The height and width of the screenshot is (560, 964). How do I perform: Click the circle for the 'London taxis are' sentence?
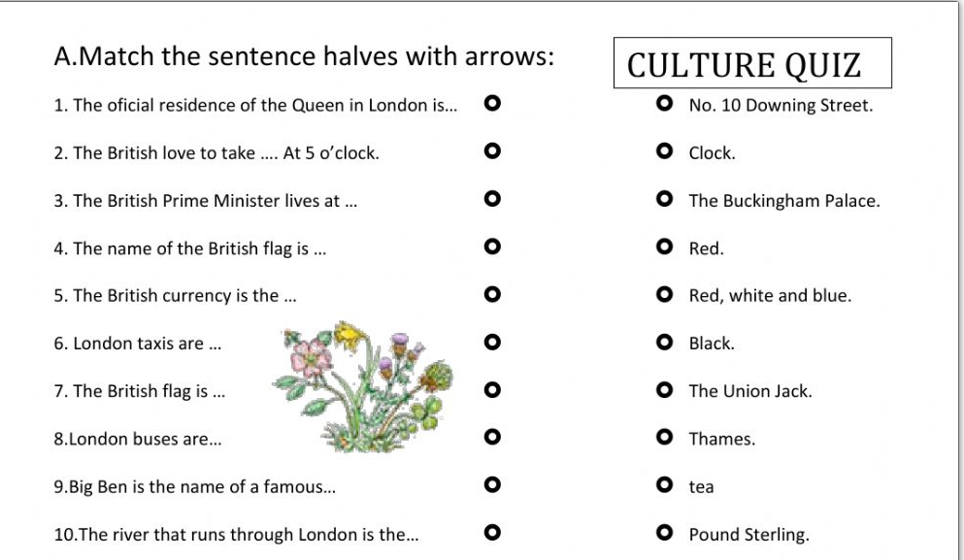point(492,342)
